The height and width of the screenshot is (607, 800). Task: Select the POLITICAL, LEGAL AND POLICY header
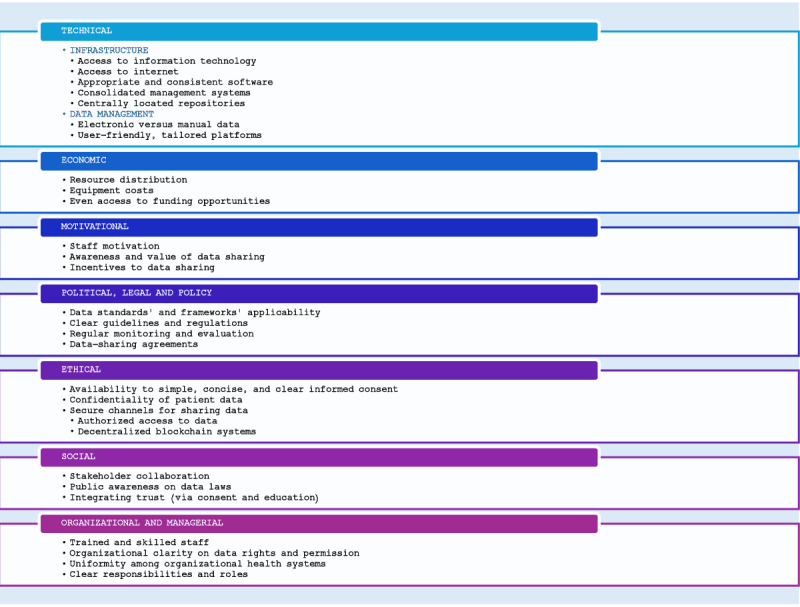(x=319, y=293)
